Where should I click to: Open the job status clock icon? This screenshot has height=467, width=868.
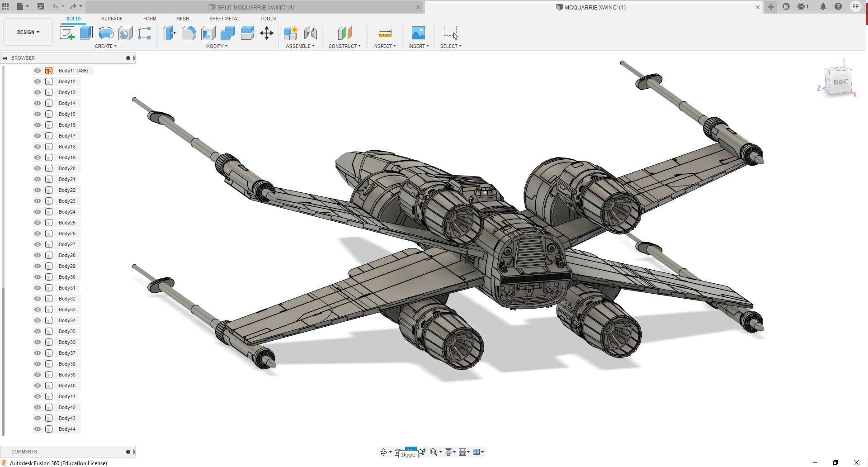click(x=802, y=6)
